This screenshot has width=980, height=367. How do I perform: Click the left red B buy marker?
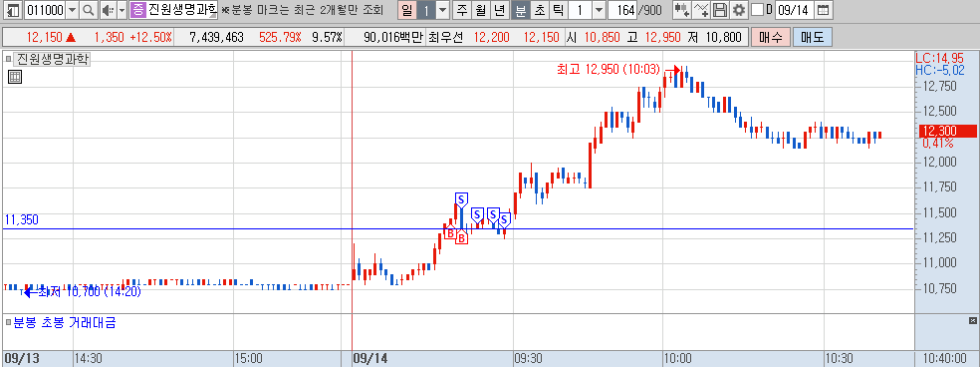click(x=449, y=232)
